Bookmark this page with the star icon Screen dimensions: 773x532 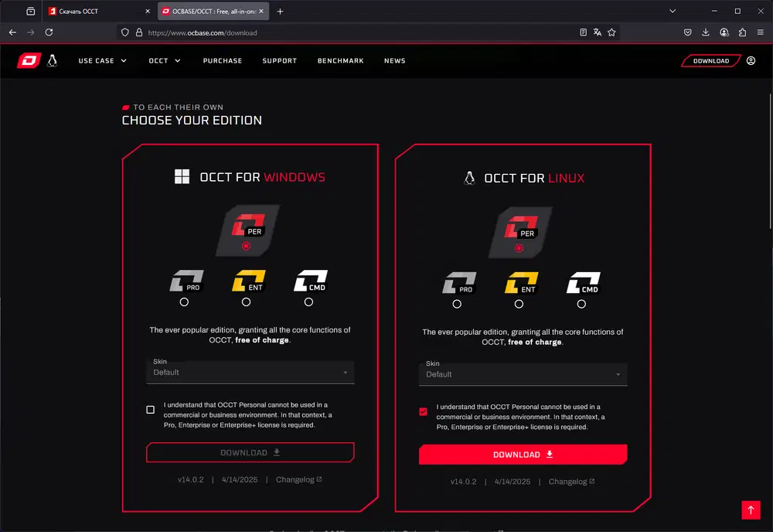[611, 32]
